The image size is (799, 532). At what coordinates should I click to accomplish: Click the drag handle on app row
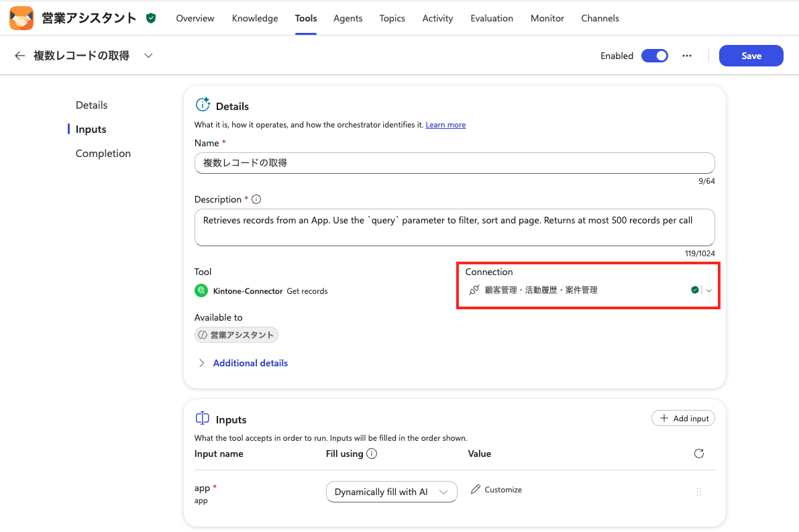click(x=699, y=492)
